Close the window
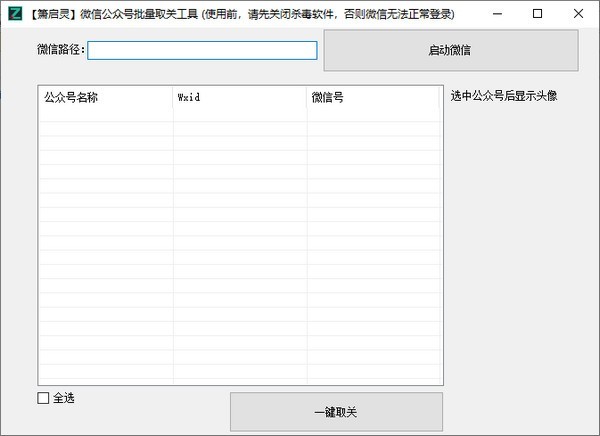Viewport: 600px width, 436px height. (578, 14)
